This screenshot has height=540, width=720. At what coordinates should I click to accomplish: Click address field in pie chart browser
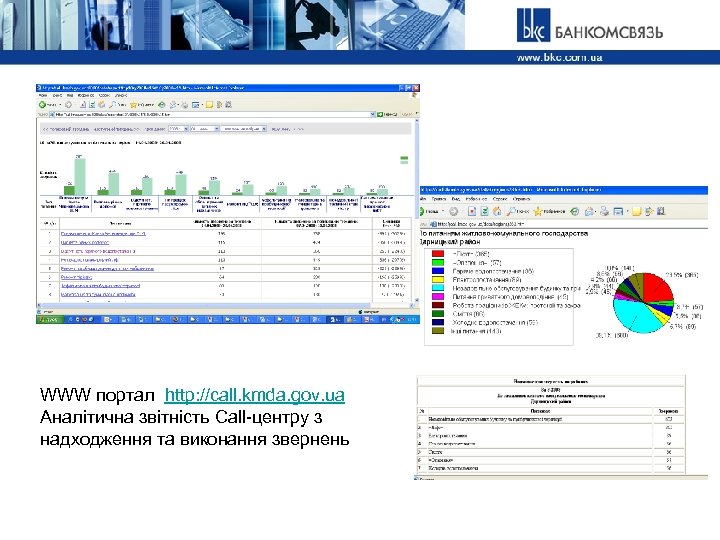pyautogui.click(x=569, y=225)
